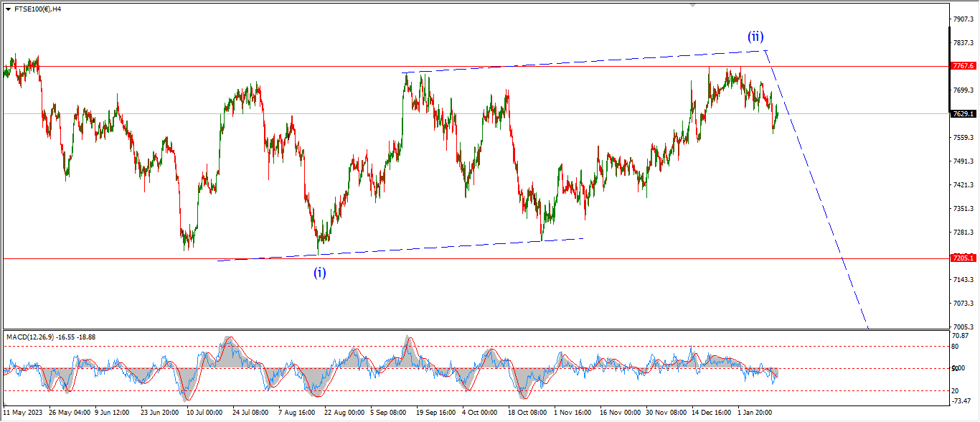This screenshot has height=422, width=980.
Task: Click the -73.47 value on MACD scale
Action: pos(961,400)
